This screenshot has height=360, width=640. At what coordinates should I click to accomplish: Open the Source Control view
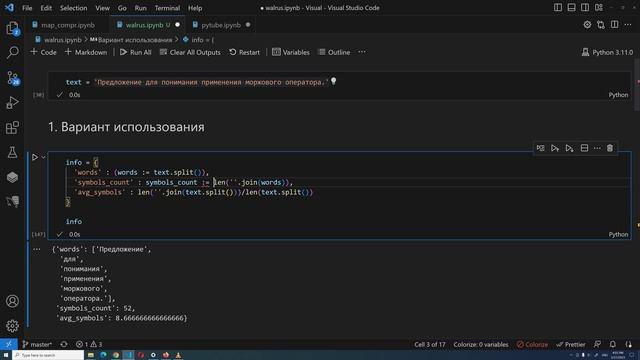tap(12, 78)
